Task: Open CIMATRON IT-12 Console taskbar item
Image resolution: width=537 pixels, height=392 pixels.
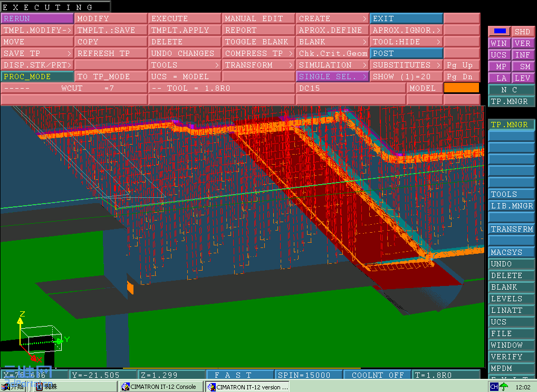Action: pos(161,387)
